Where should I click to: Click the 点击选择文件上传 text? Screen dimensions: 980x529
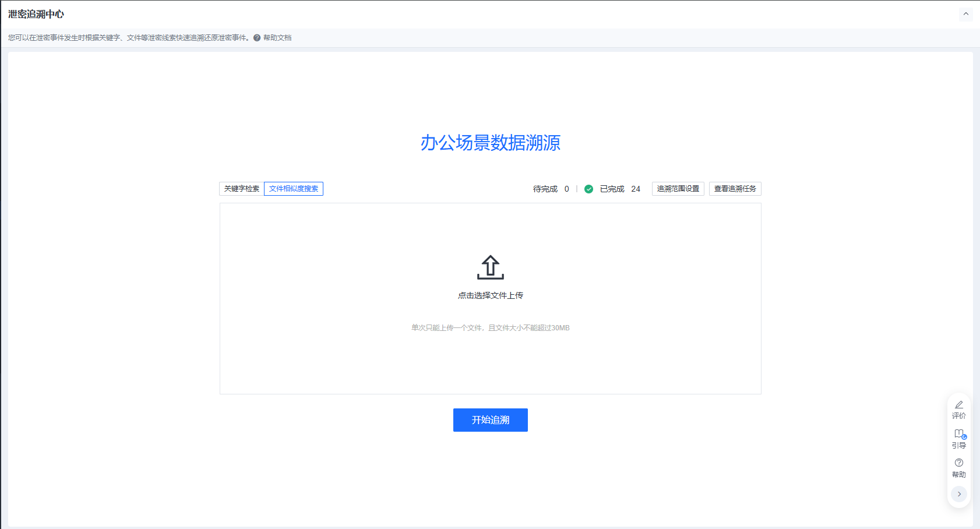point(490,295)
